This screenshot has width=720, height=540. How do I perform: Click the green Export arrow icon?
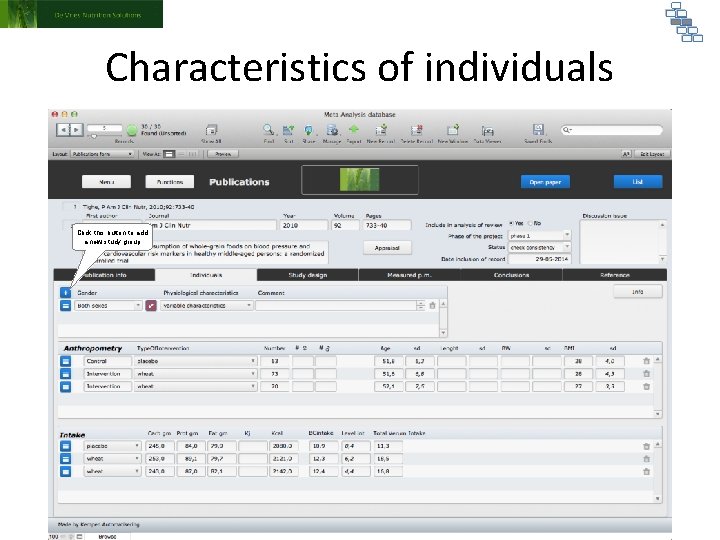pyautogui.click(x=354, y=129)
